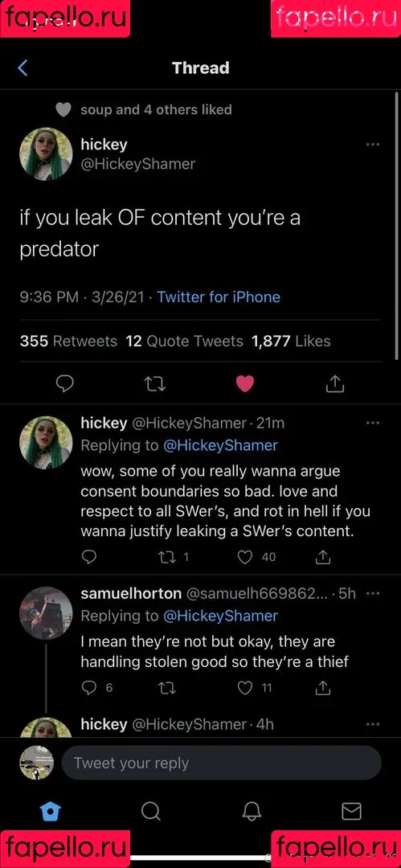The width and height of the screenshot is (401, 868).
Task: Go to the Home tab
Action: pos(51,812)
